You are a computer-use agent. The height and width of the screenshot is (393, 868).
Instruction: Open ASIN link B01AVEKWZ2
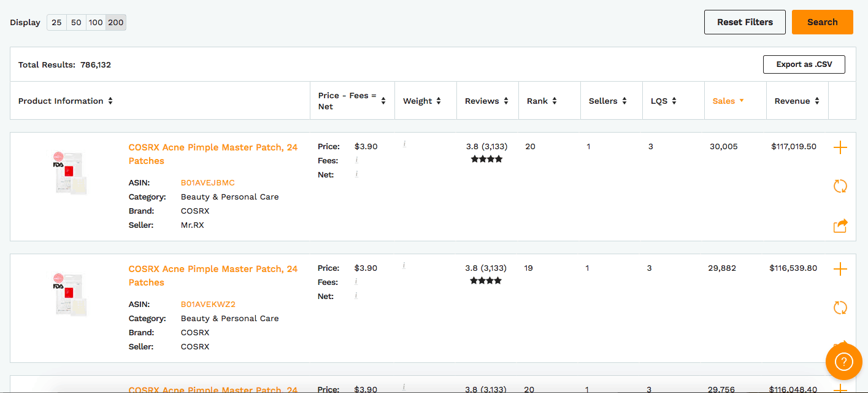click(208, 305)
